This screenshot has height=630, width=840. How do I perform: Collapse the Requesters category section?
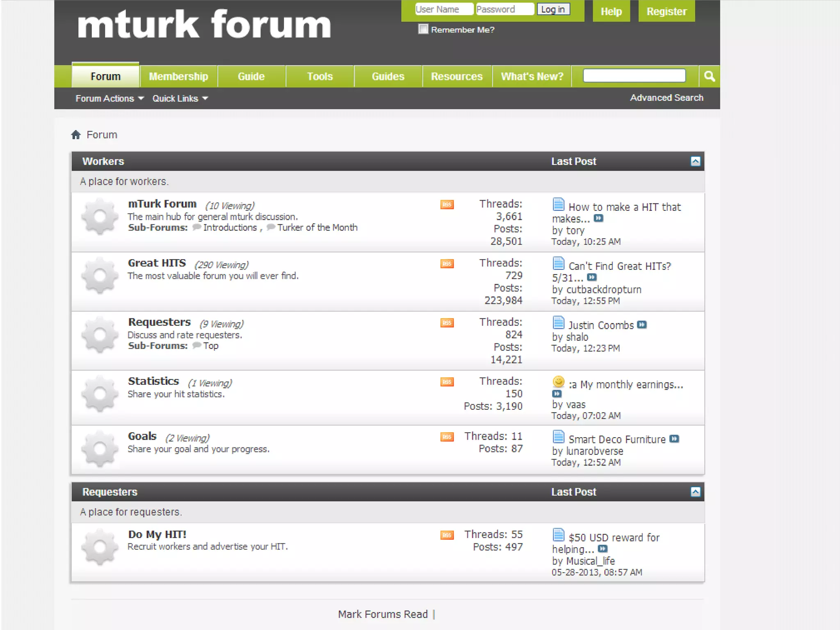tap(695, 492)
